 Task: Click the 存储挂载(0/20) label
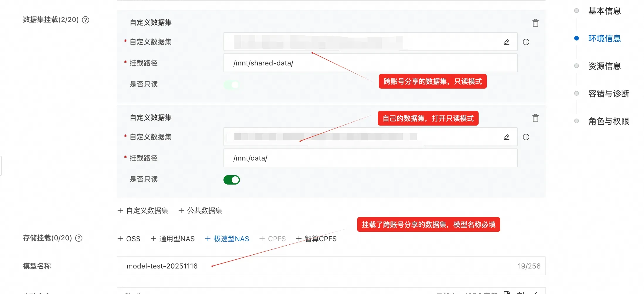pos(48,238)
